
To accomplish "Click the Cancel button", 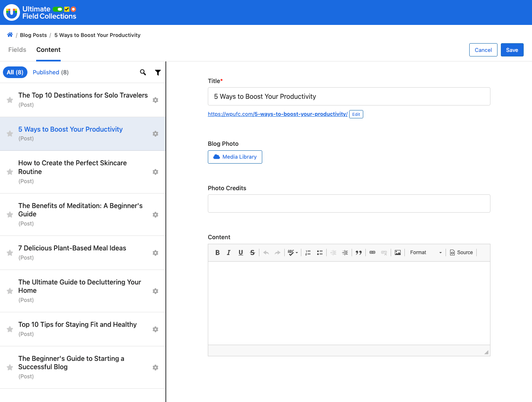I will coord(483,50).
